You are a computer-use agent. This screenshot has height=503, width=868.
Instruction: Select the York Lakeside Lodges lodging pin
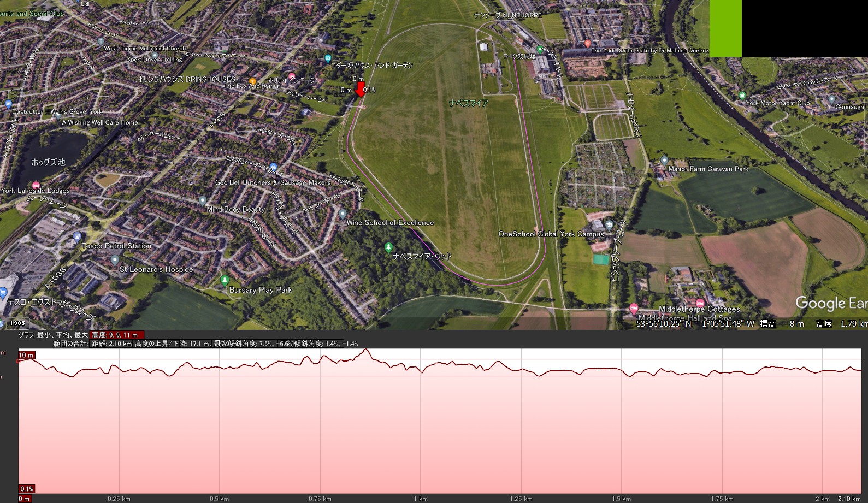point(36,185)
